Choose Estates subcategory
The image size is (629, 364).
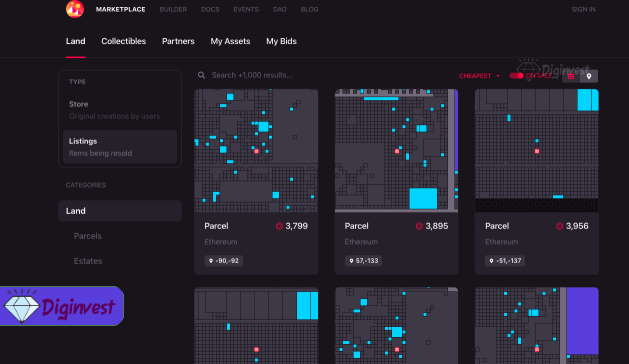[88, 261]
